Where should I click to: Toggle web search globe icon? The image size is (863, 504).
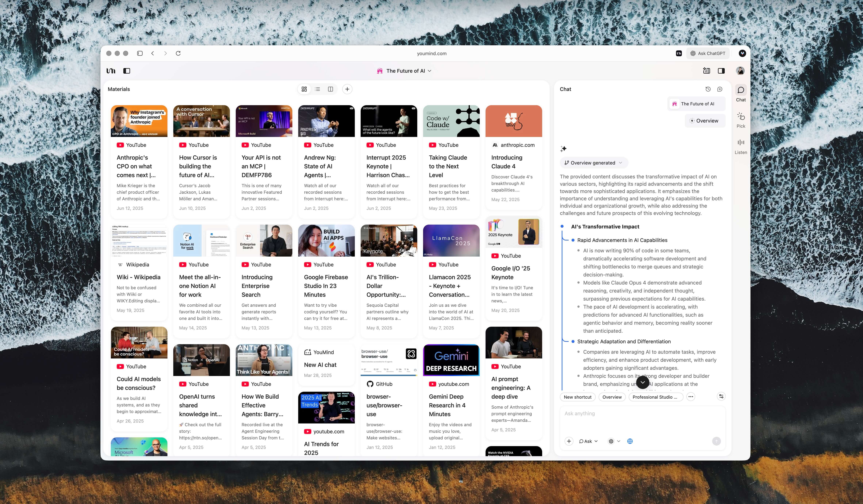(x=630, y=441)
